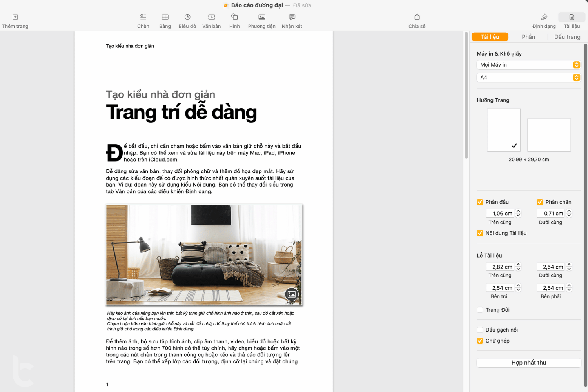Disable the Chữ ghép ligatures checkbox
The image size is (588, 392).
tap(480, 341)
